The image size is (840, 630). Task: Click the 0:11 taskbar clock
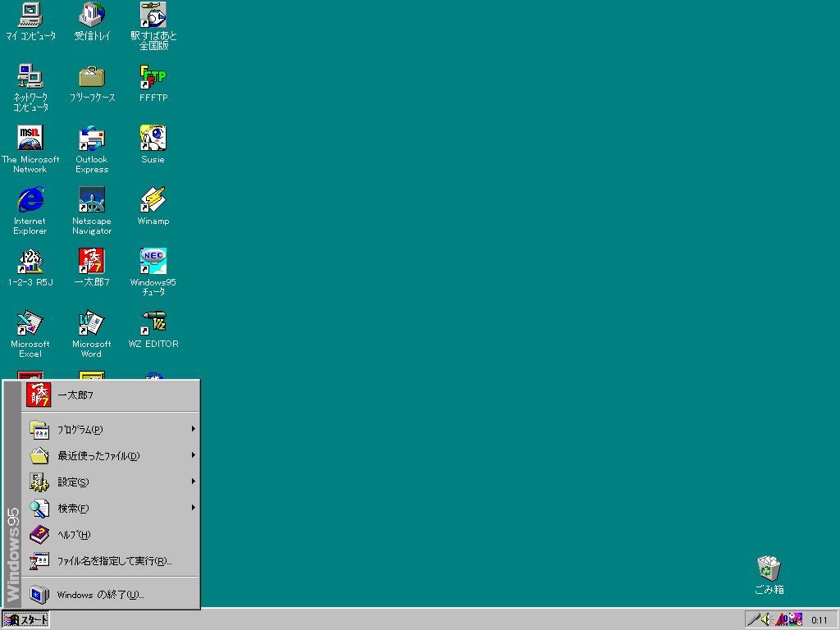819,620
